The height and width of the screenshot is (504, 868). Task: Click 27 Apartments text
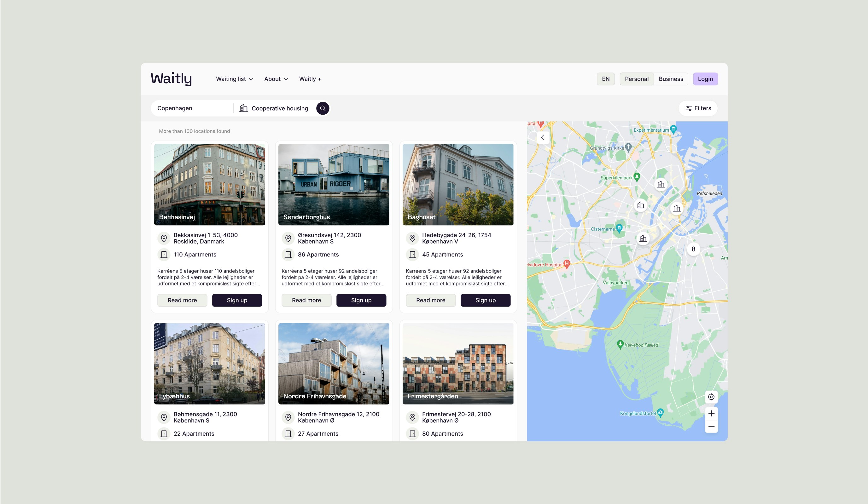coord(318,434)
